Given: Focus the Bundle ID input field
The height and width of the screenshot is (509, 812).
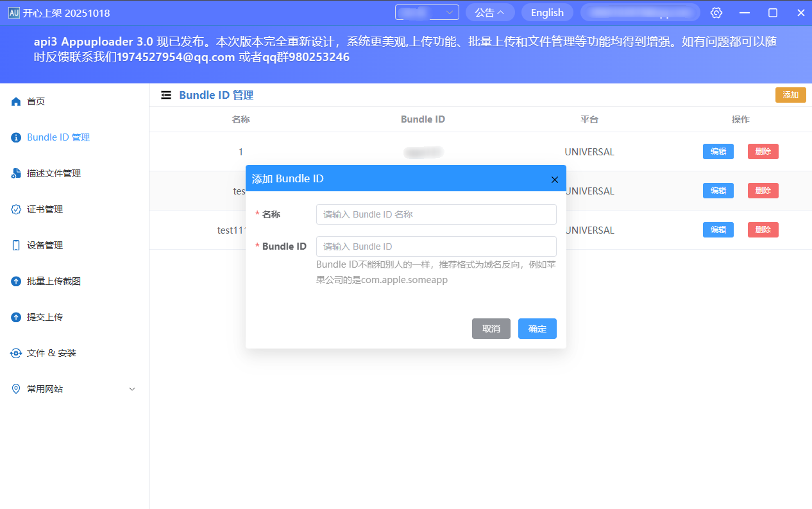Looking at the screenshot, I should (x=436, y=246).
